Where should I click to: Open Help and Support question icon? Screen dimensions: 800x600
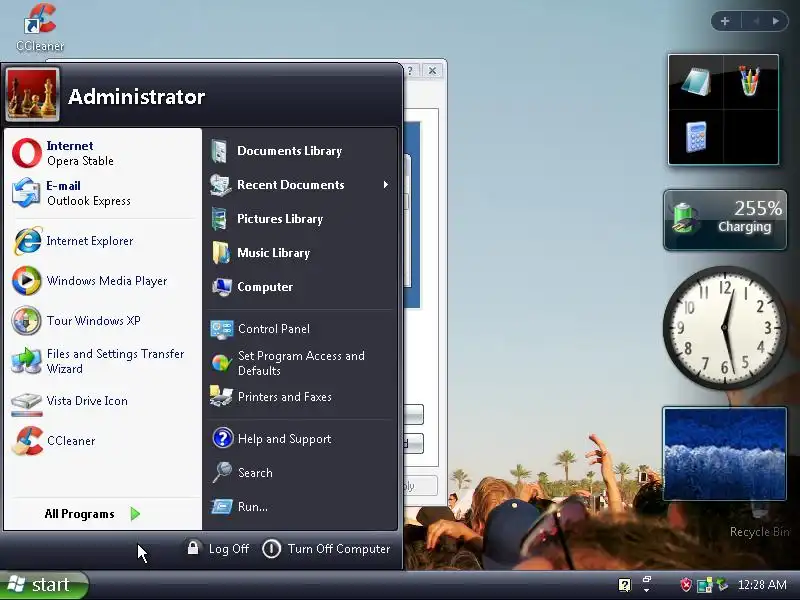(223, 438)
